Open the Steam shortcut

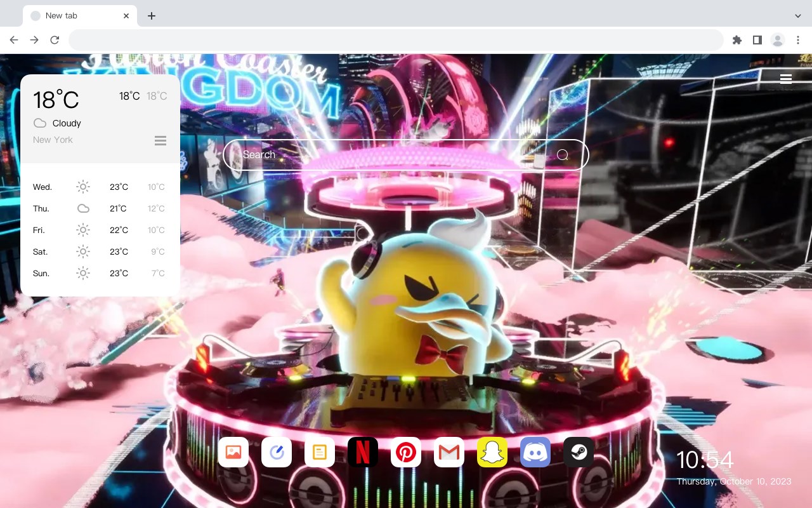(579, 452)
